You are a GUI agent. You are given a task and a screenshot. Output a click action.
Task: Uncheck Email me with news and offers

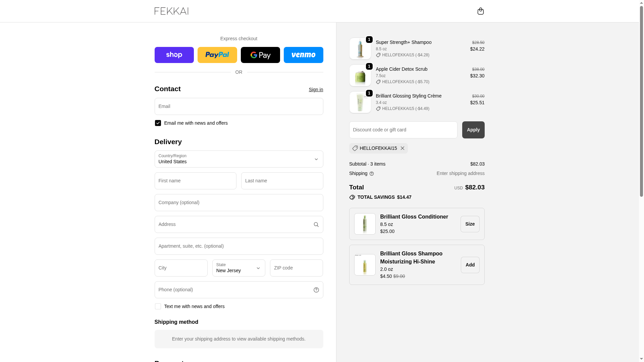click(x=158, y=123)
